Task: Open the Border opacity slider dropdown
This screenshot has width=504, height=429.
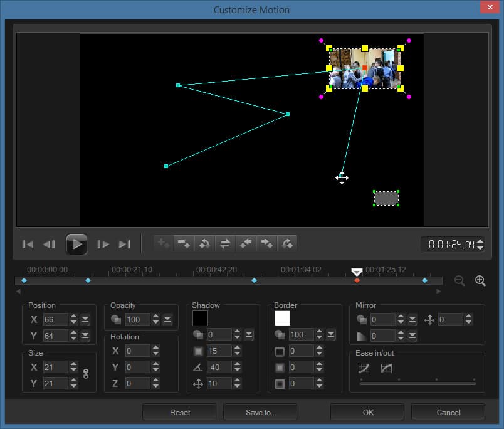Action: pos(330,335)
